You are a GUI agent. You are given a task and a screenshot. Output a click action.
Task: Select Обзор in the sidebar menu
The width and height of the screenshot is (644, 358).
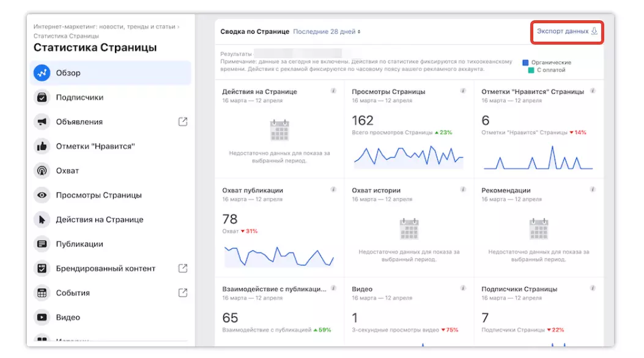click(x=111, y=73)
